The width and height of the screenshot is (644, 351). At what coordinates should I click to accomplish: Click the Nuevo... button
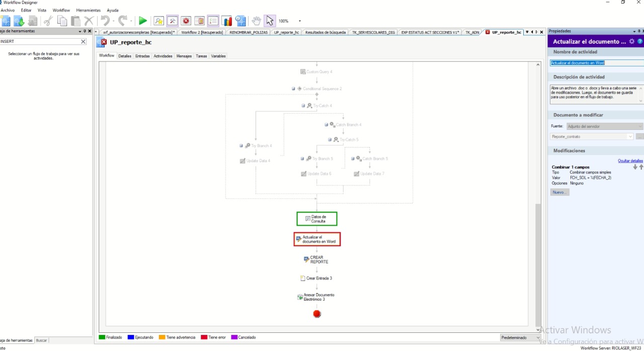click(559, 192)
